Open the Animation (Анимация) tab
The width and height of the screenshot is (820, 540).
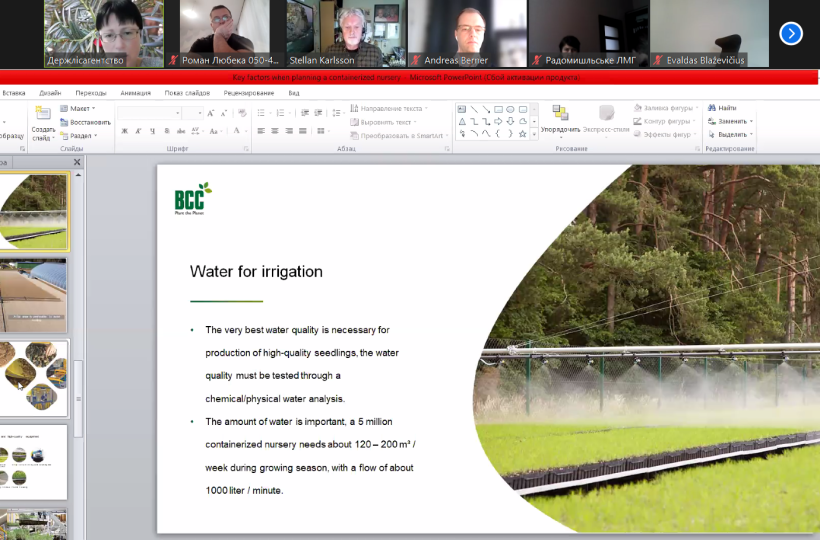point(135,93)
